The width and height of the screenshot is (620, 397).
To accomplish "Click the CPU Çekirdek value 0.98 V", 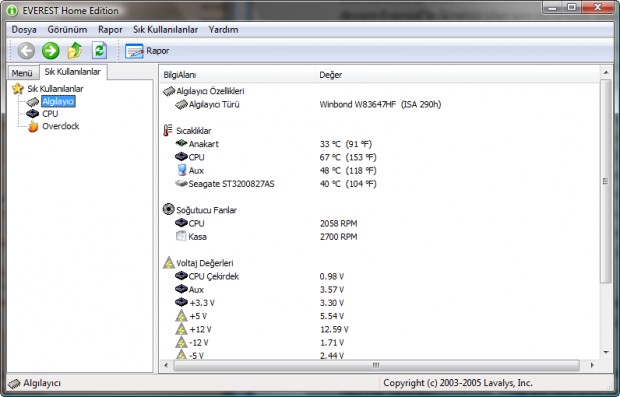I will click(332, 276).
